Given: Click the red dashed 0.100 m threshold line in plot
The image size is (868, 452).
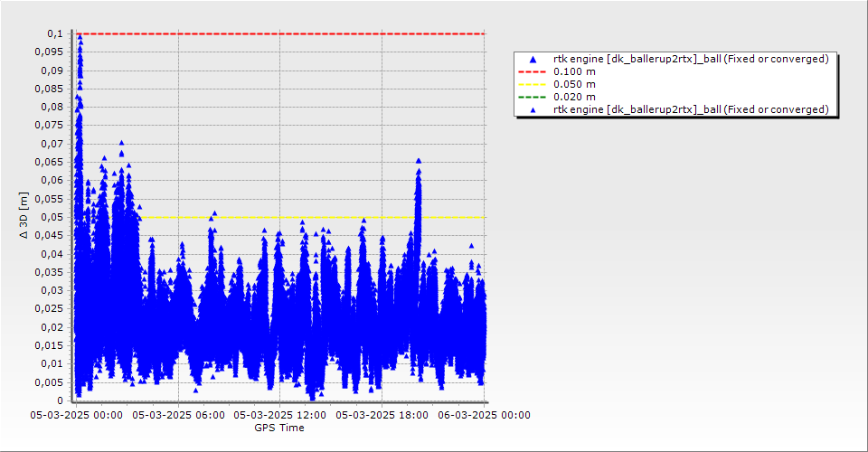Looking at the screenshot, I should pos(280,33).
